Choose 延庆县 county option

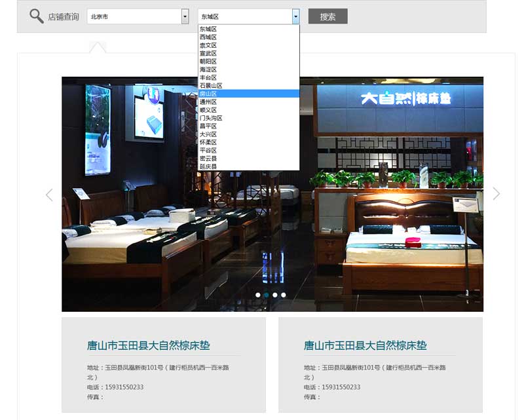(249, 166)
